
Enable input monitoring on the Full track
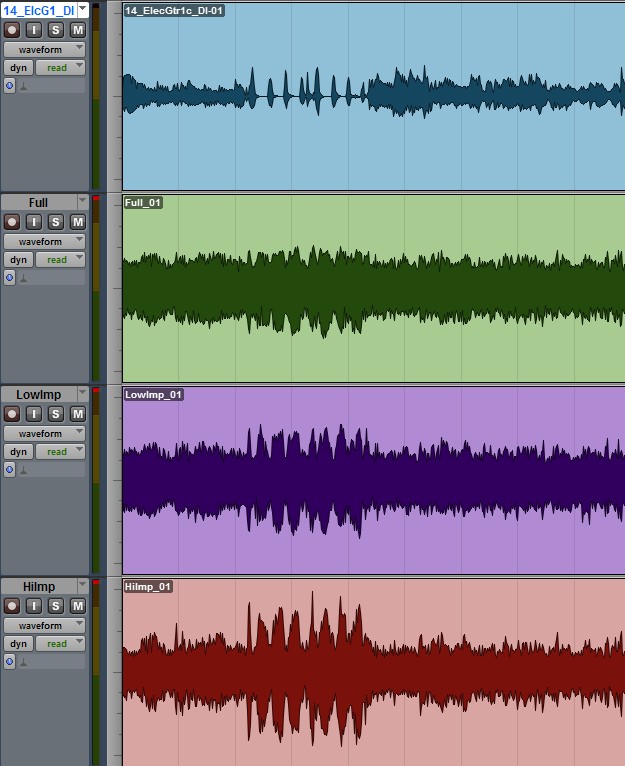point(34,222)
